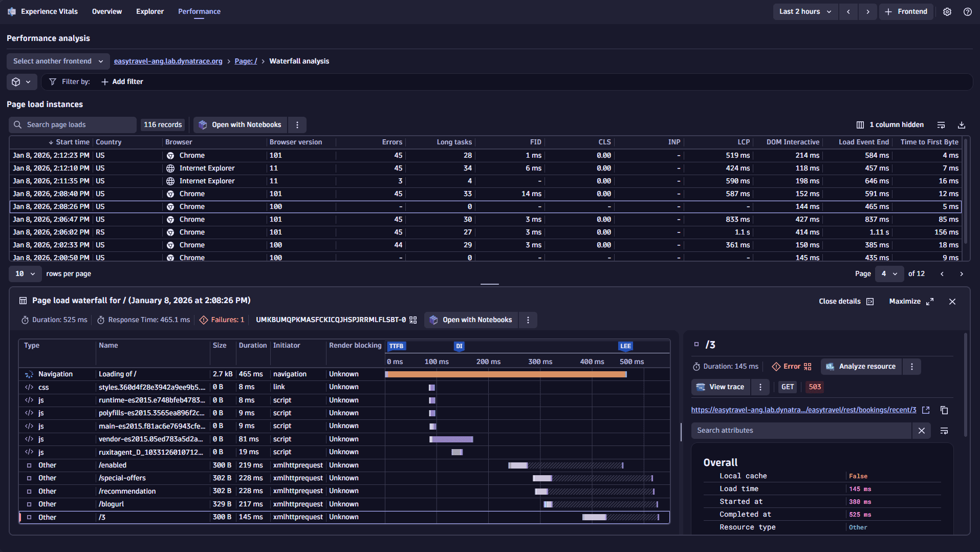The height and width of the screenshot is (552, 980).
Task: Download the page load instances table
Action: [x=962, y=125]
